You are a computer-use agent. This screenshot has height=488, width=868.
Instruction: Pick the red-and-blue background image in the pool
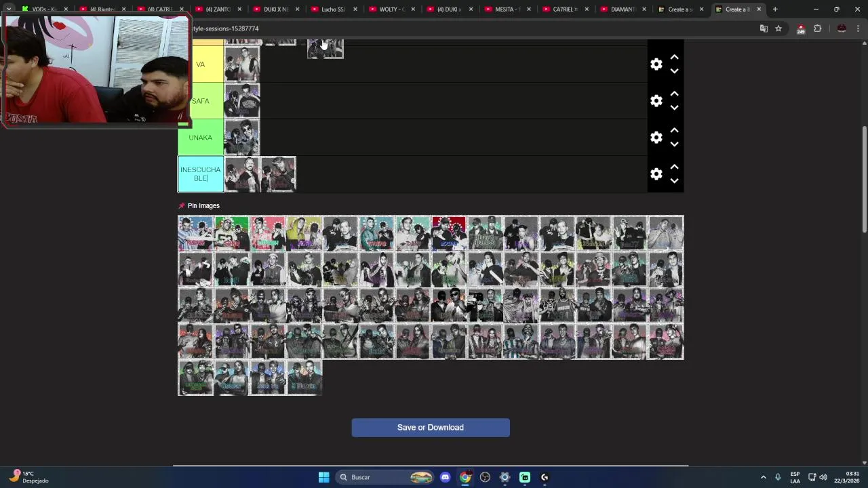click(x=449, y=233)
